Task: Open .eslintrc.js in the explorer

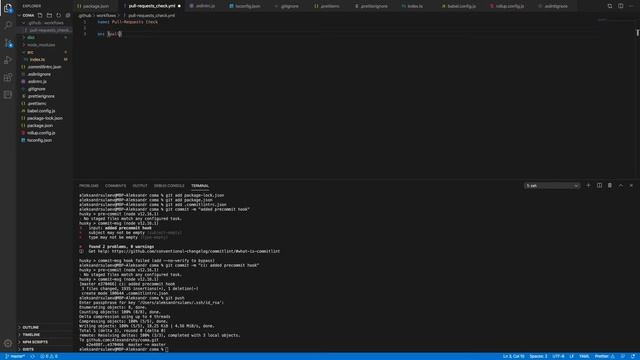Action: tap(37, 82)
